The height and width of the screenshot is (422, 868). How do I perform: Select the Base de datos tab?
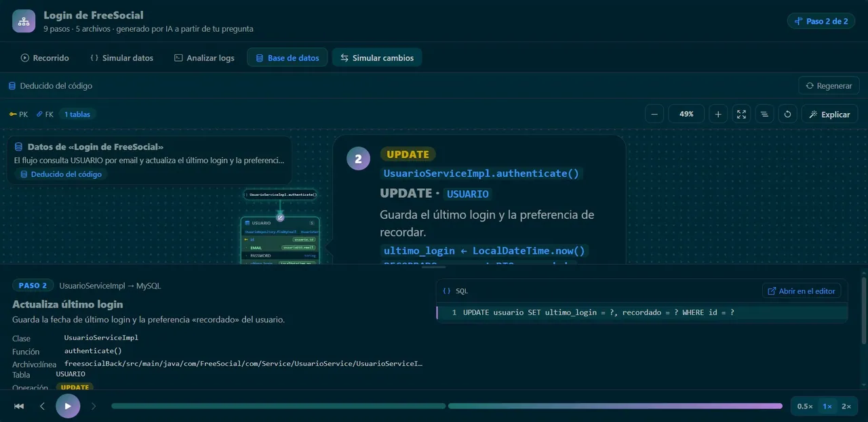[x=287, y=58]
